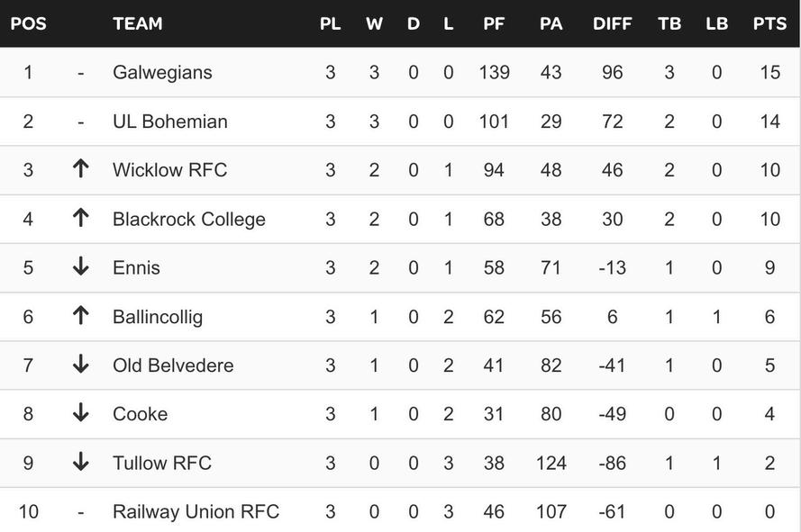Click the up arrow next to Ballincollig
This screenshot has height=532, width=801.
(81, 315)
